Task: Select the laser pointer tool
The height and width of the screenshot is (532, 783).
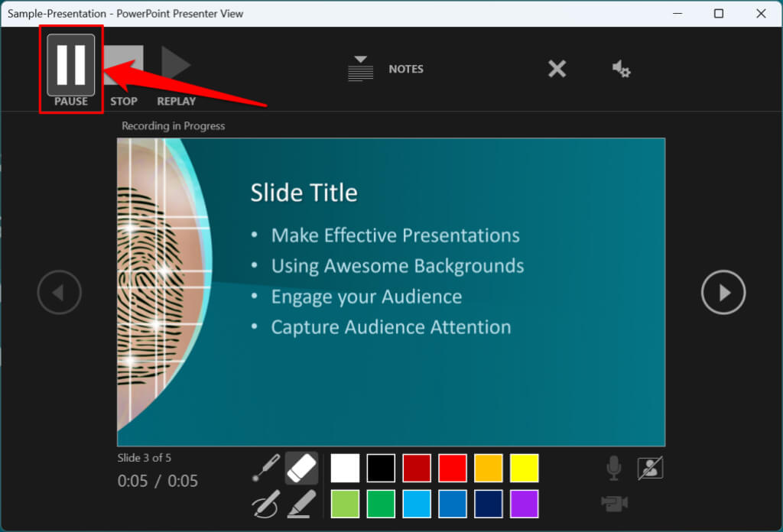Action: [x=266, y=468]
